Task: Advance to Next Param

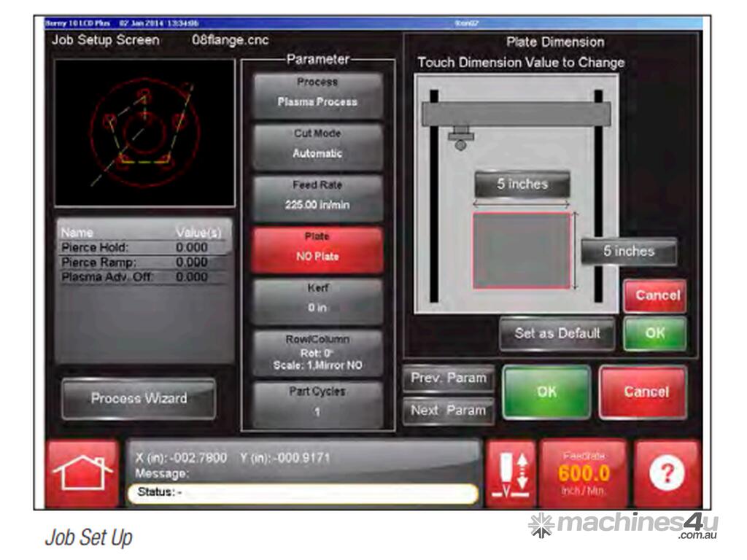Action: [x=448, y=411]
